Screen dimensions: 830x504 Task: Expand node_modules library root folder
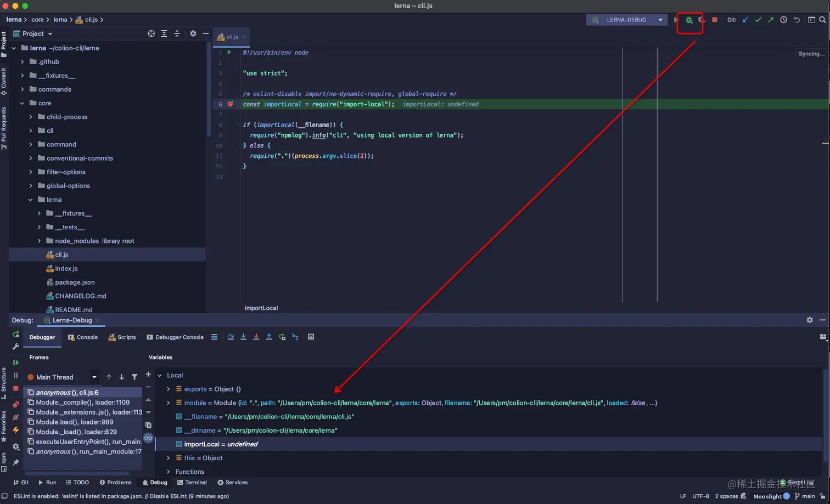(x=39, y=241)
